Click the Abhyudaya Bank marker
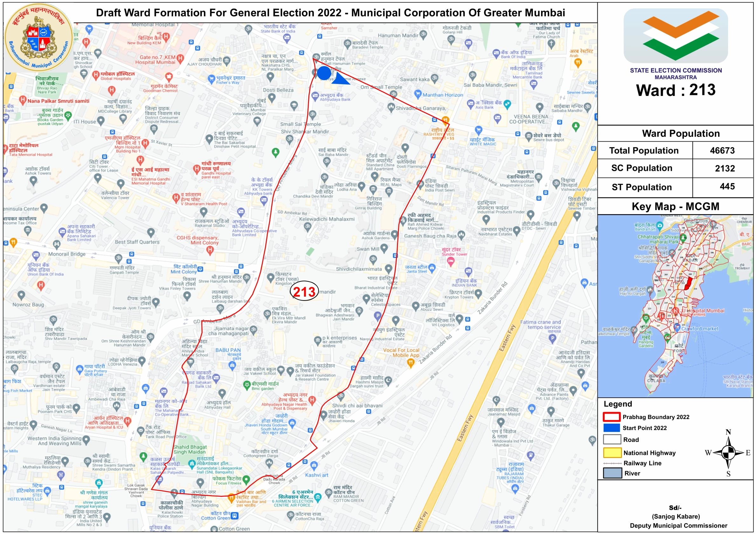The width and height of the screenshot is (756, 534). pyautogui.click(x=315, y=96)
